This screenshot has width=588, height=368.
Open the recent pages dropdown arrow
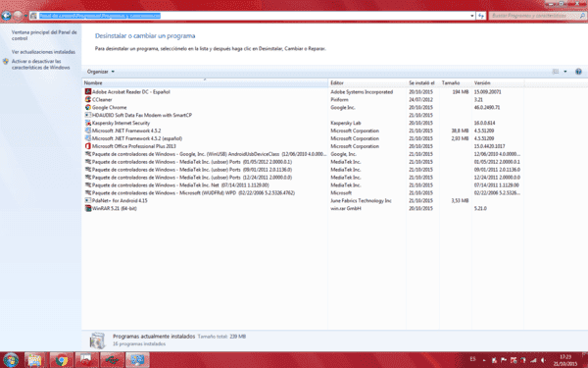click(25, 16)
